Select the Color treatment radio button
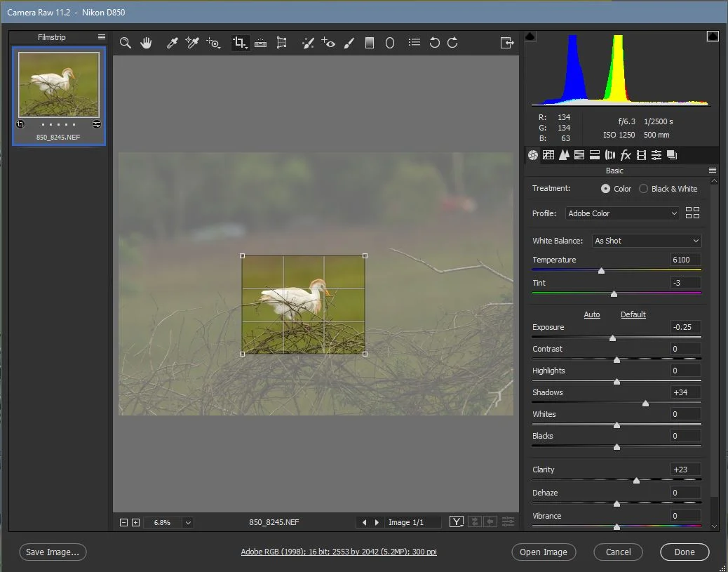Image resolution: width=728 pixels, height=572 pixels. [x=605, y=189]
